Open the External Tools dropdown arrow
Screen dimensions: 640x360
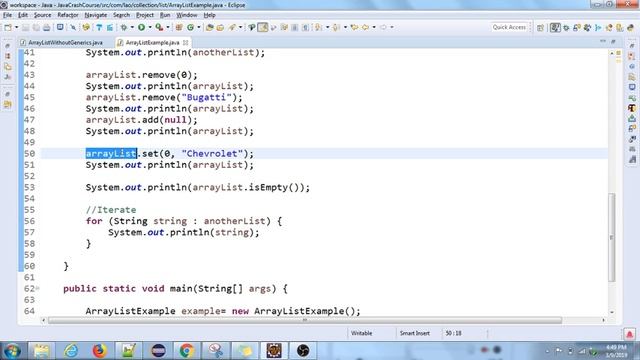pyautogui.click(x=168, y=27)
